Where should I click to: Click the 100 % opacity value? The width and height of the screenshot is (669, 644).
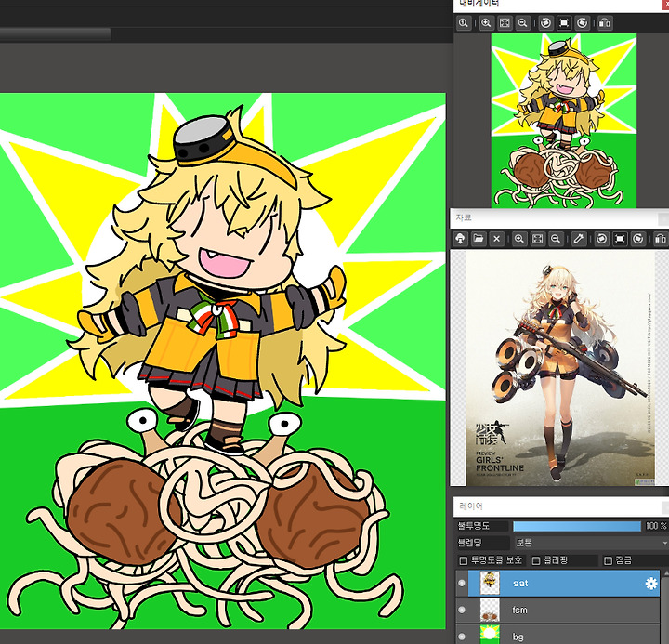[656, 526]
